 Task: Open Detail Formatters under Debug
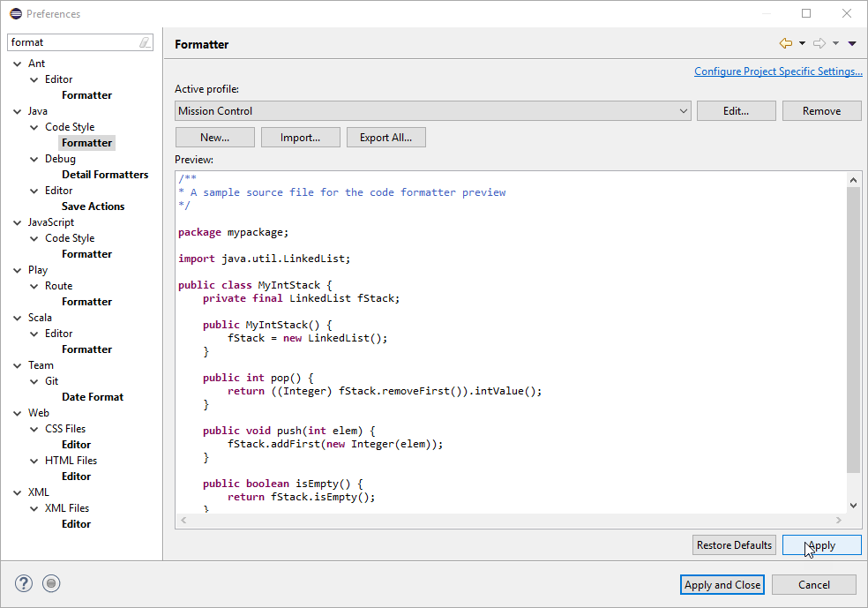coord(105,175)
